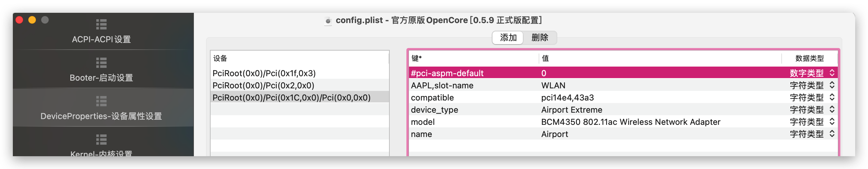Viewport: 868px width, 169px height.
Task: Open the ACPI-ACPI设置 sidebar icon
Action: click(101, 25)
